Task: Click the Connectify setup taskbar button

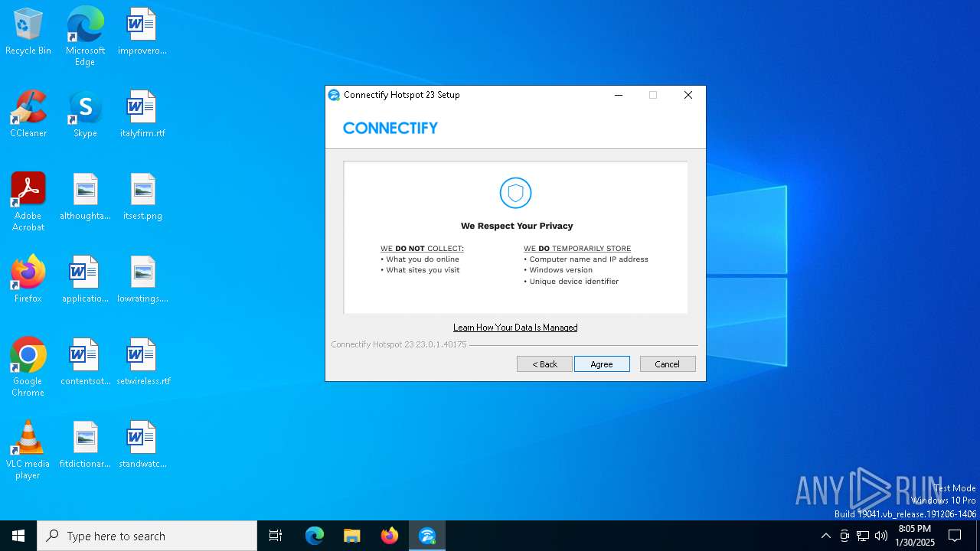Action: 427,536
